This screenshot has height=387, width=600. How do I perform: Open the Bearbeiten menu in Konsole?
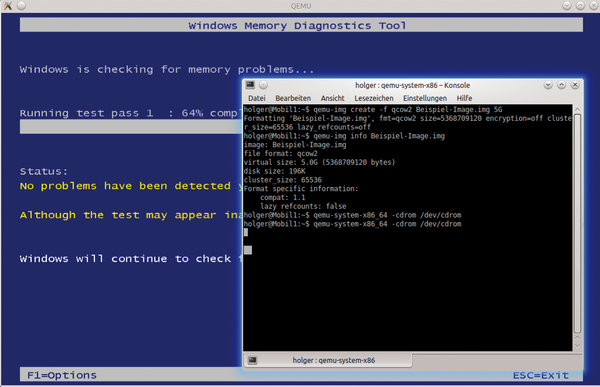point(293,98)
